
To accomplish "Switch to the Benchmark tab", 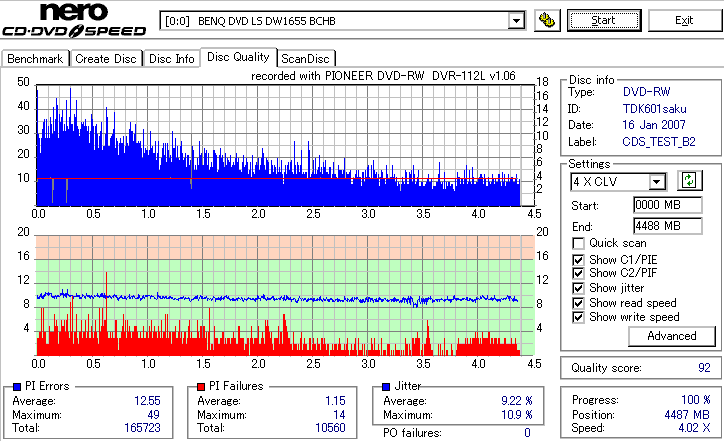I will tap(35, 59).
